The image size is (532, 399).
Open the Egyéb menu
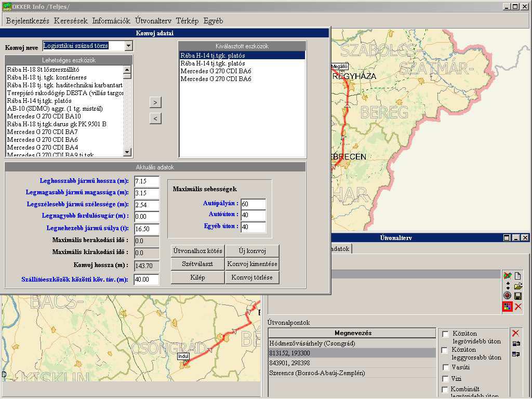tap(213, 21)
